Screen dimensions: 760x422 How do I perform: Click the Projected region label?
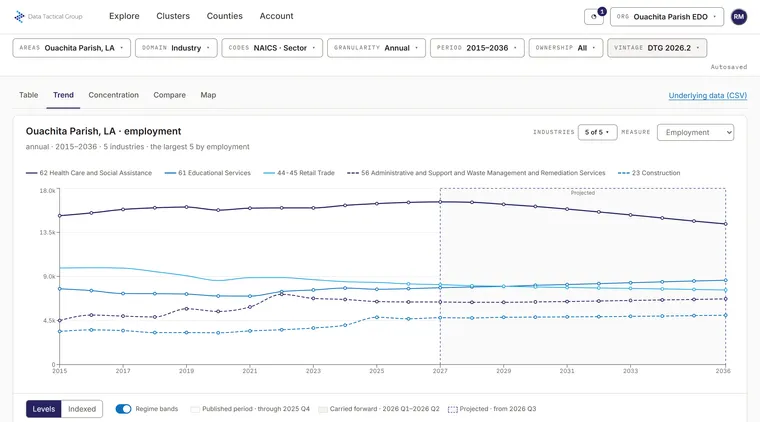point(583,193)
